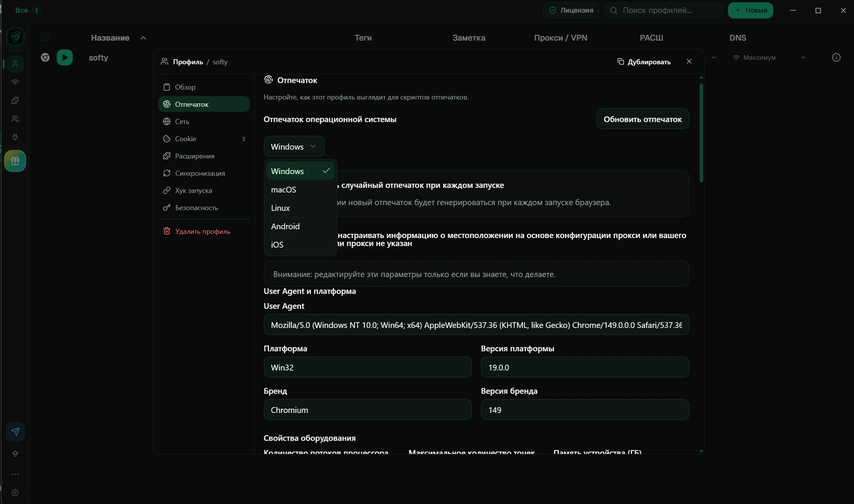Click the softy profile name in the list

pos(98,58)
